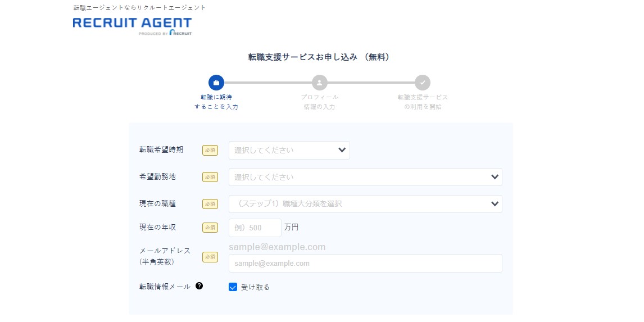644x322 pixels.
Task: Click the プロフィール情報の入力 step label
Action: point(319,102)
